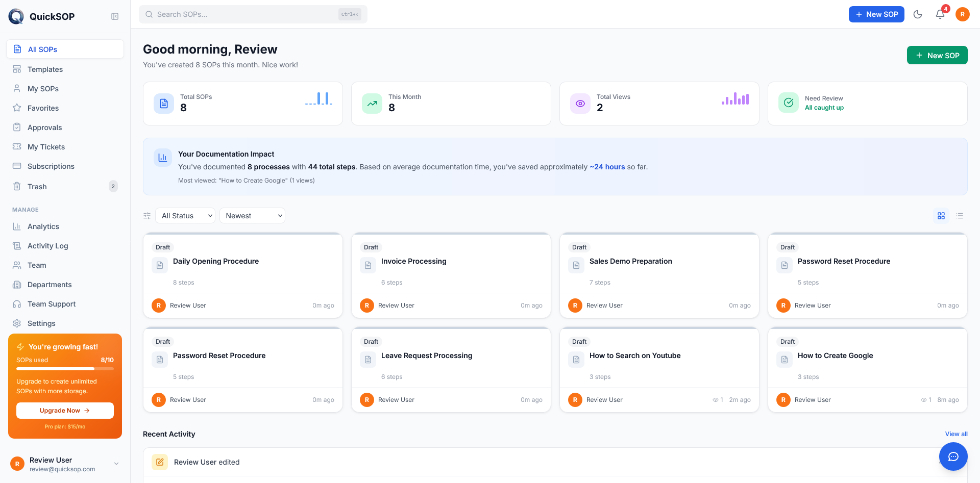
Task: Focus the Search SOPs field
Action: tap(253, 14)
